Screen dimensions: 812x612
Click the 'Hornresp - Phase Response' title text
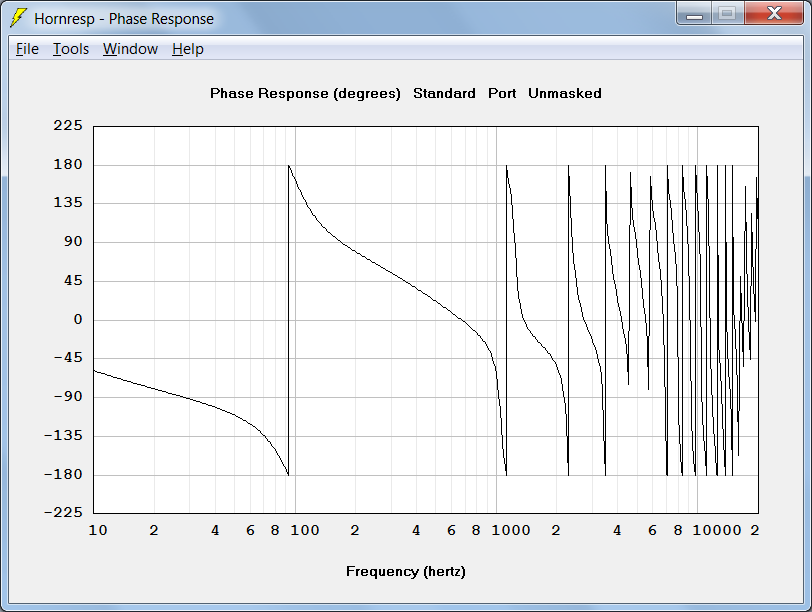[124, 19]
